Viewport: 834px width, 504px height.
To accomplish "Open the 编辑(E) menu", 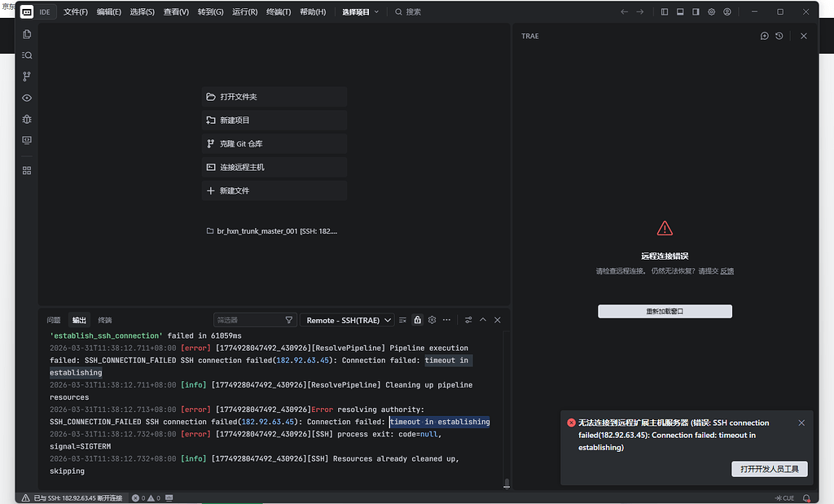I will pos(109,11).
